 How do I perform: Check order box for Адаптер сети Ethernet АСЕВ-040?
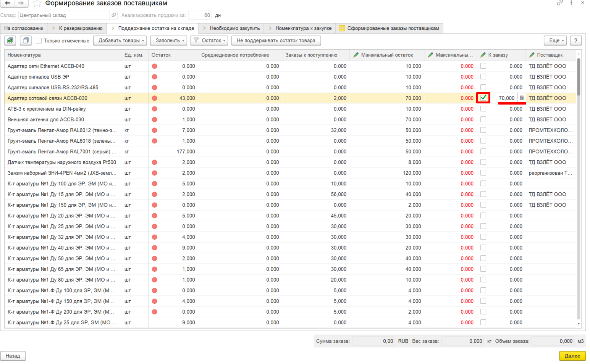[483, 66]
